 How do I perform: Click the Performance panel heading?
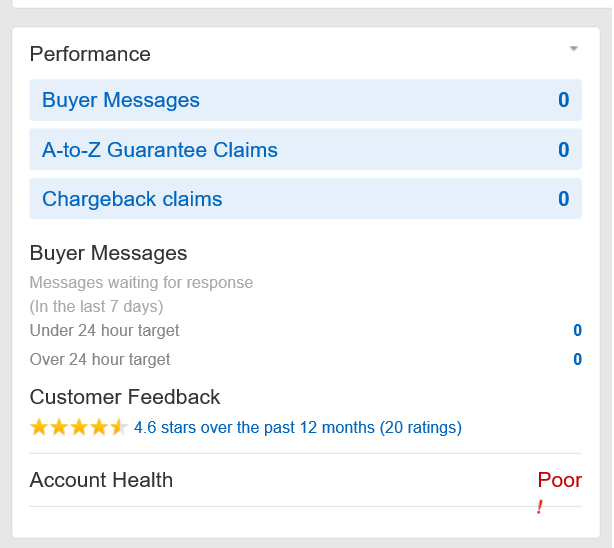[x=90, y=54]
